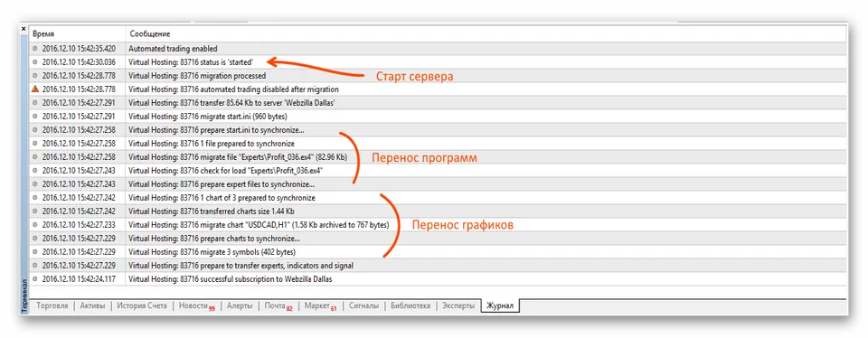868x338 pixels.
Task: Select the active Журнал tab
Action: [x=500, y=305]
